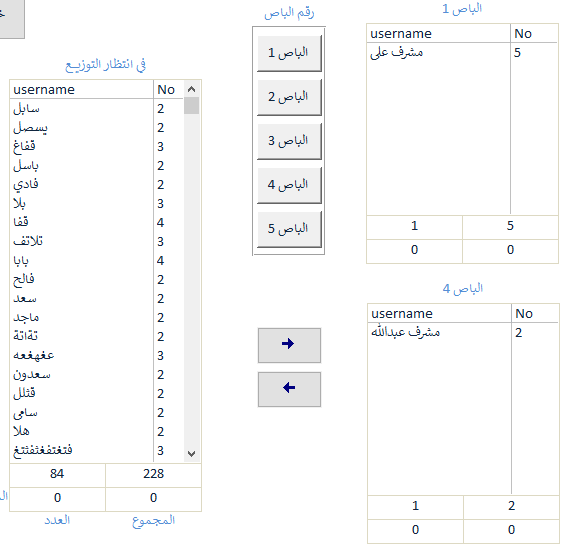Click the total field showing 228

tap(154, 474)
